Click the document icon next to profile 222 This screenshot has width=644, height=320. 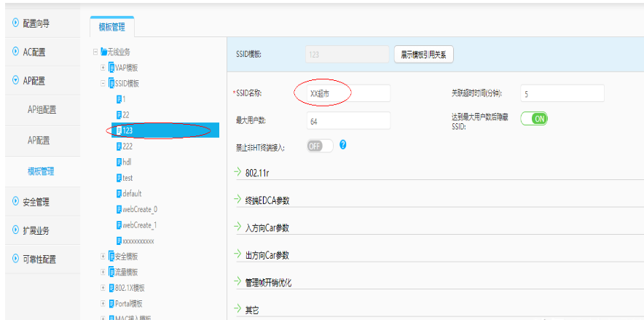coord(119,147)
